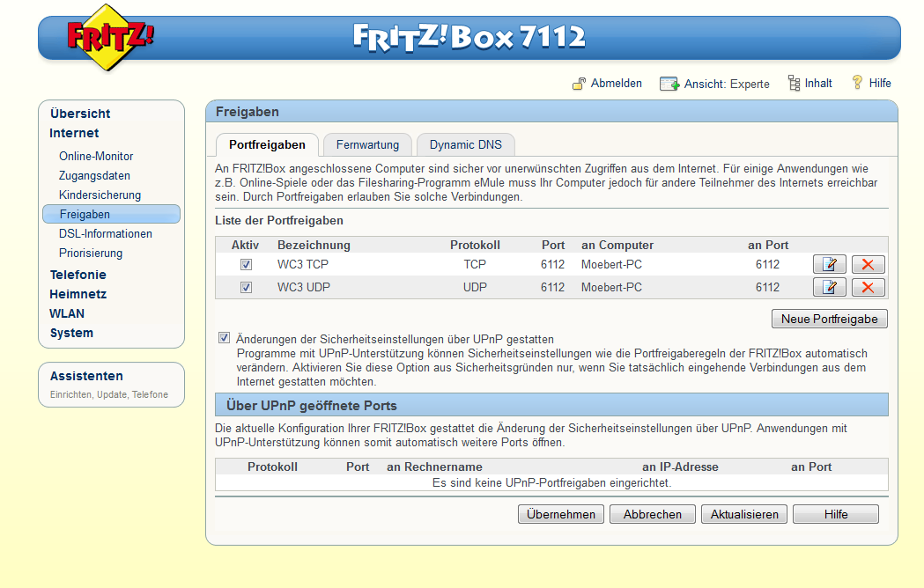Image resolution: width=924 pixels, height=588 pixels.
Task: Click the FRITZ!Box 7112 title
Action: pyautogui.click(x=469, y=37)
